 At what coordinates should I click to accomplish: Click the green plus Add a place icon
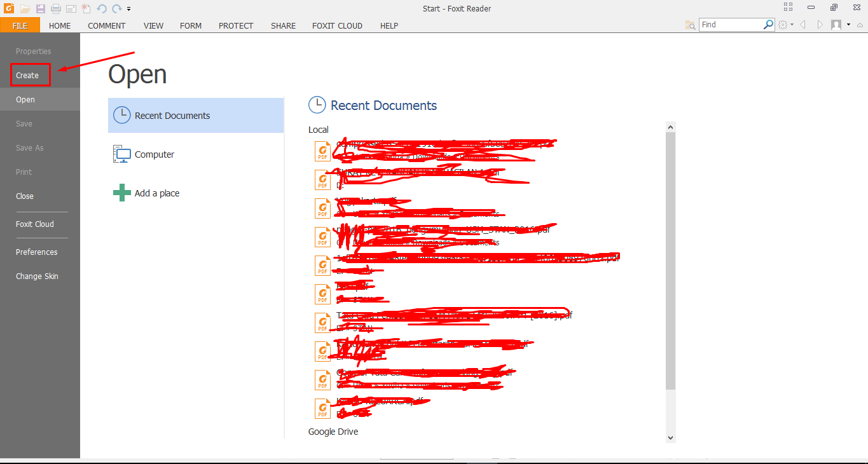[121, 193]
